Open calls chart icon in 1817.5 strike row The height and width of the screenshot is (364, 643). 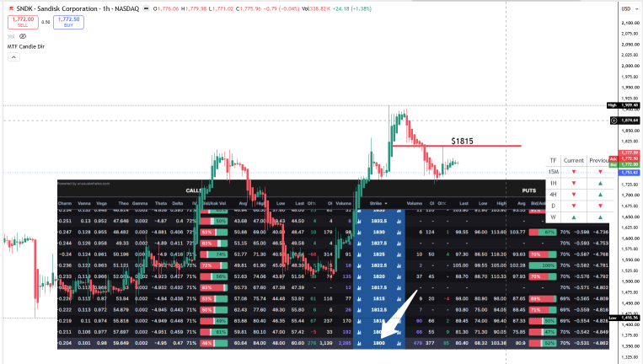[359, 288]
